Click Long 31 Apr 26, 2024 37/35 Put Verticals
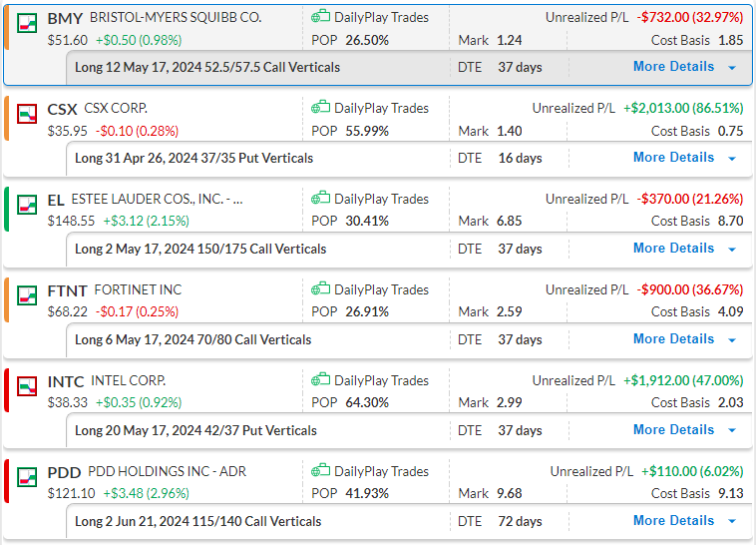The height and width of the screenshot is (545, 756). (193, 158)
